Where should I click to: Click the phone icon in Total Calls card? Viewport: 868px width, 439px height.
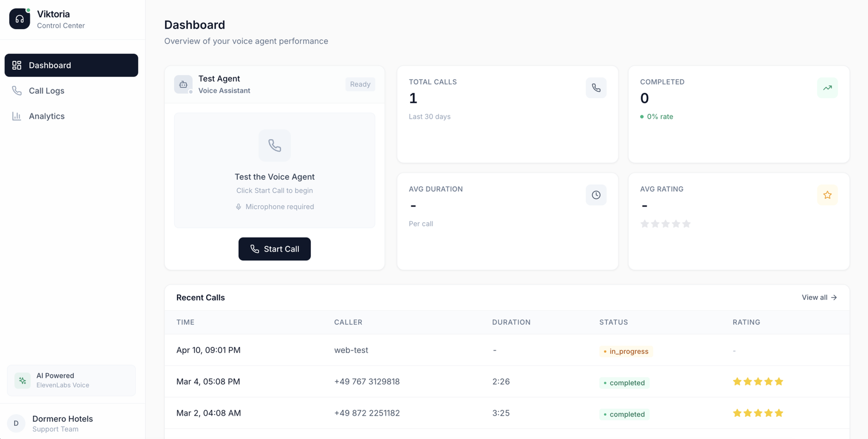pos(596,88)
